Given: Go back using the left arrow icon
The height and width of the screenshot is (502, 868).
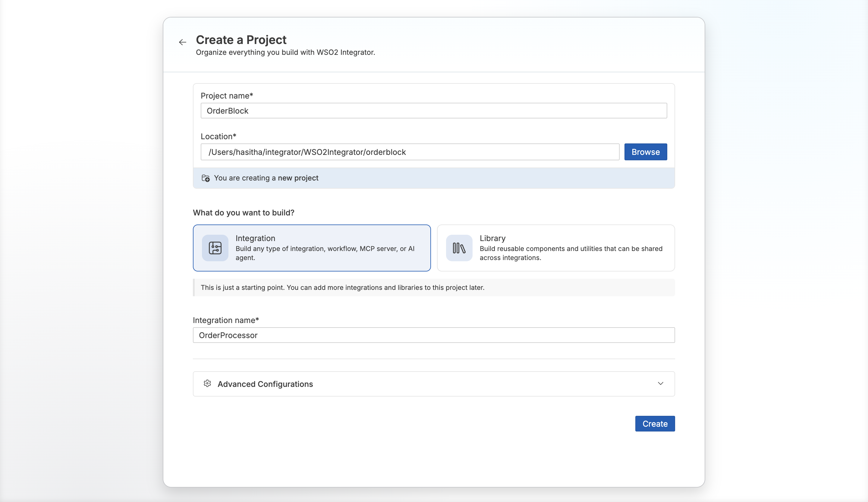Looking at the screenshot, I should click(183, 42).
